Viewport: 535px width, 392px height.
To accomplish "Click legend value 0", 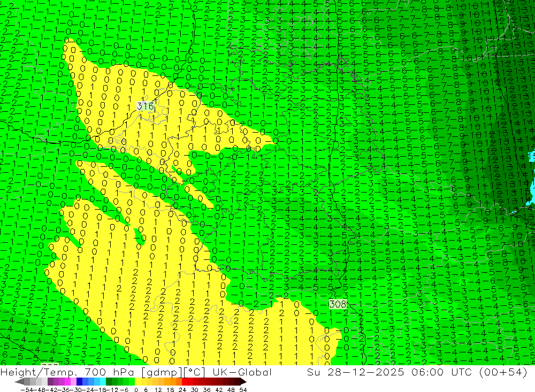I will (136, 390).
